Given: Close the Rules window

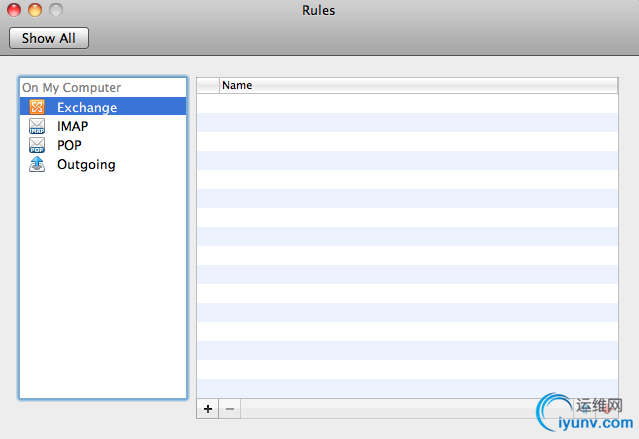Looking at the screenshot, I should (x=14, y=10).
